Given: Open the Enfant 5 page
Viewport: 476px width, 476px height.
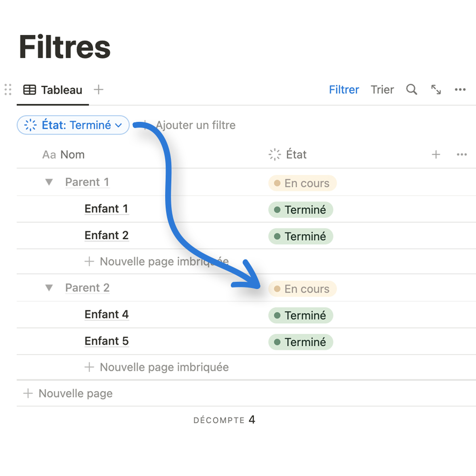Looking at the screenshot, I should [x=107, y=341].
